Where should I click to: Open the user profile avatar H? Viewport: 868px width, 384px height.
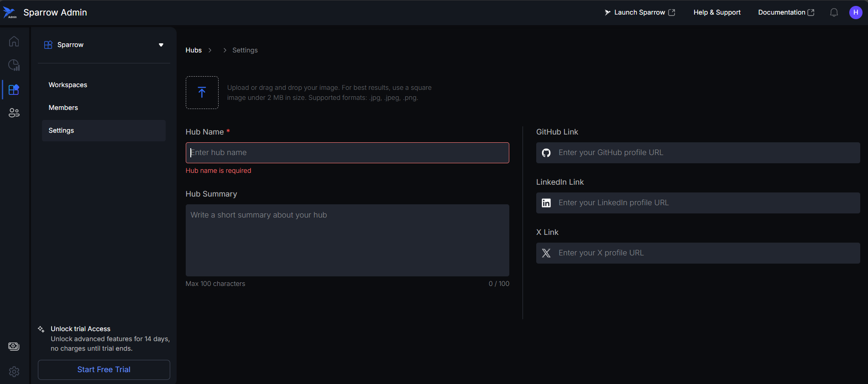[855, 13]
